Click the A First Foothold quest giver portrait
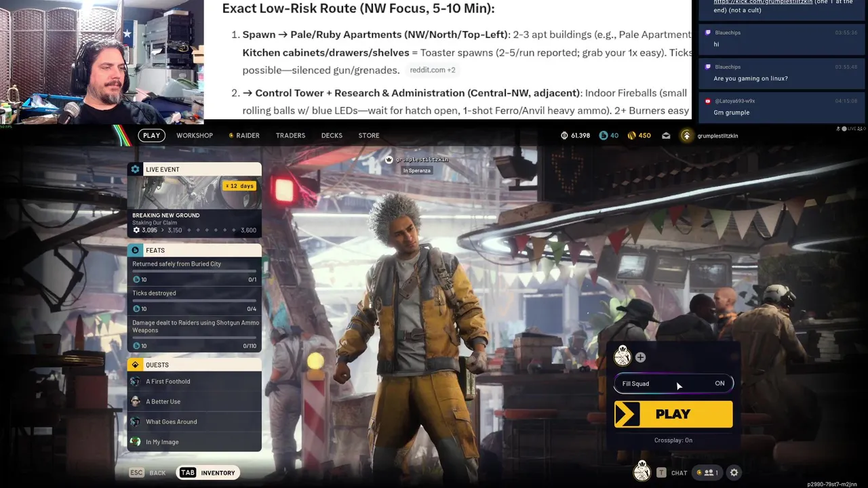The image size is (868, 488). click(136, 382)
